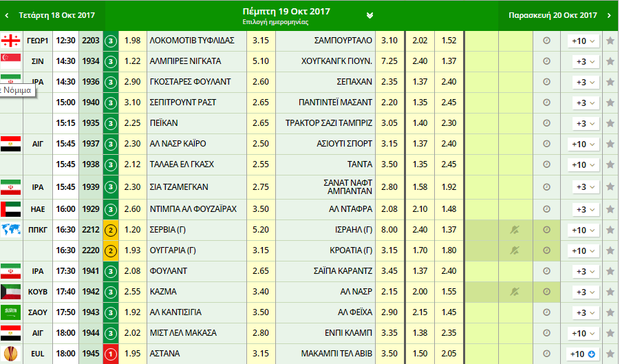This screenshot has height=364, width=620.
Task: Favorite the ΟΥΓΓΑΡΙΑ (Γ) match with star
Action: [x=610, y=250]
